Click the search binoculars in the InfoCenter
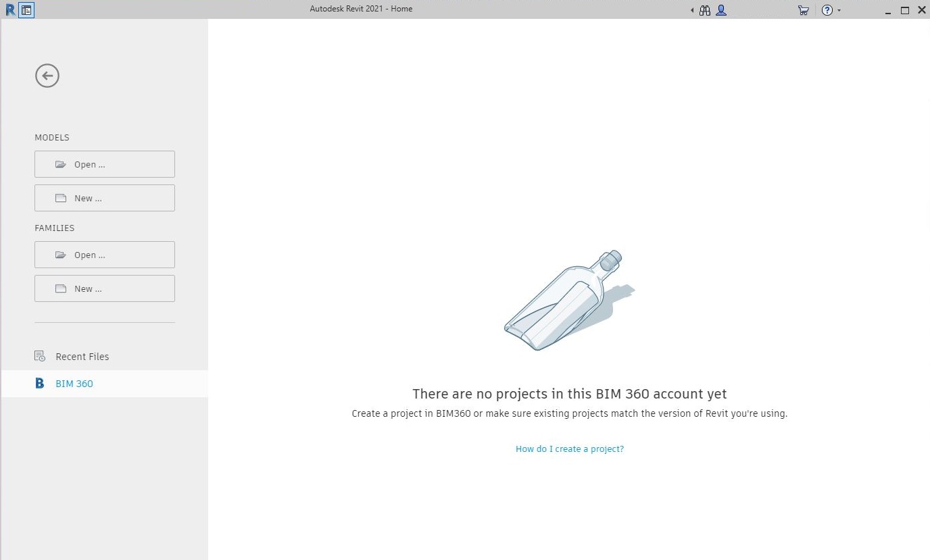 704,10
